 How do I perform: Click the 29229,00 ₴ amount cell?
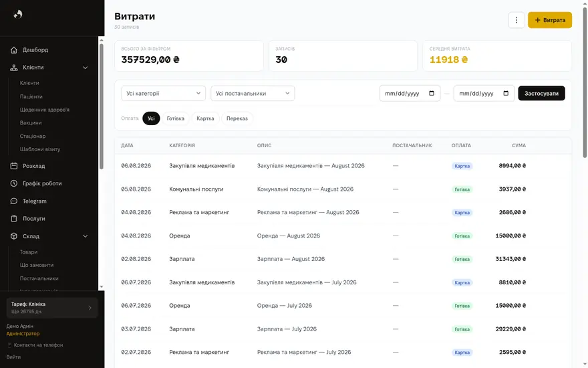coord(510,329)
